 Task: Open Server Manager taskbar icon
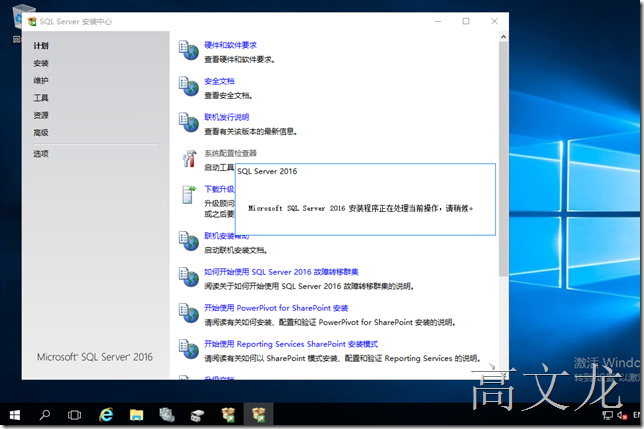167,415
